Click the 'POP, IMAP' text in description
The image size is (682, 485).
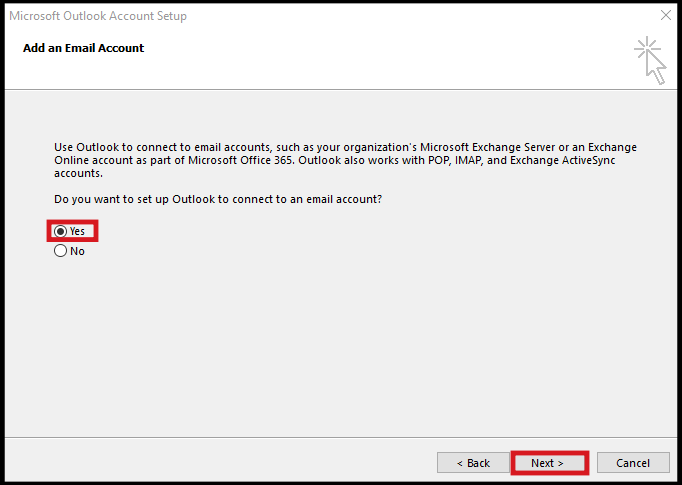click(x=455, y=160)
